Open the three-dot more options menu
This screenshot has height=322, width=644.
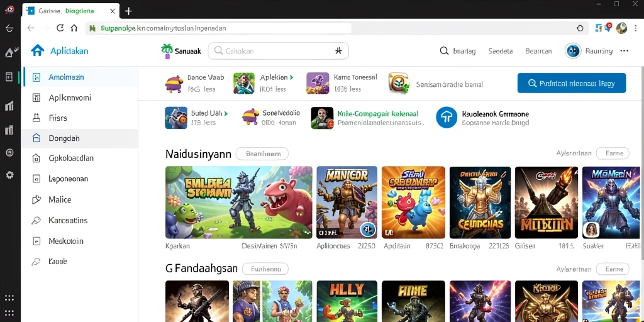(625, 50)
